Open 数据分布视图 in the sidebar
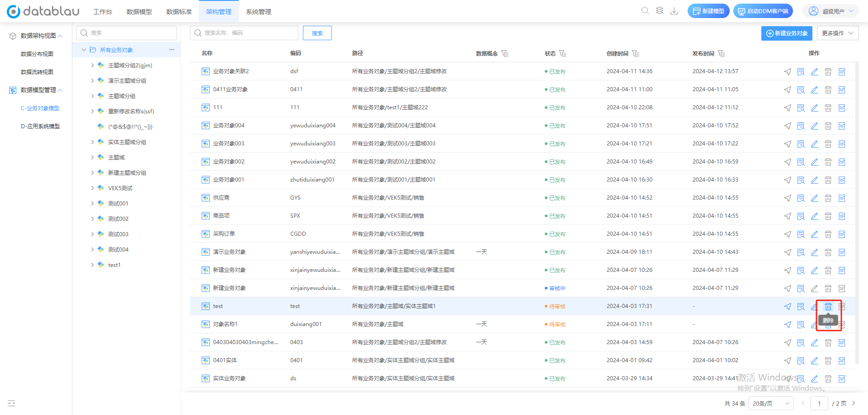The width and height of the screenshot is (868, 415). (37, 54)
